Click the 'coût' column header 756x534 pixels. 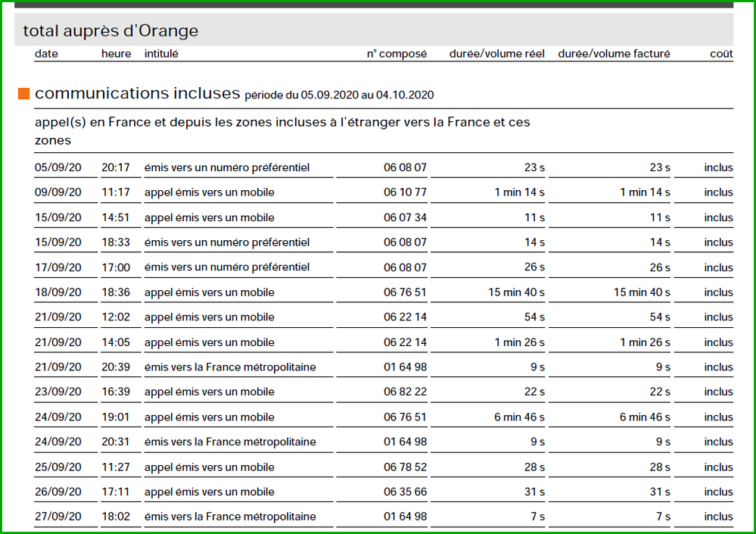click(721, 54)
